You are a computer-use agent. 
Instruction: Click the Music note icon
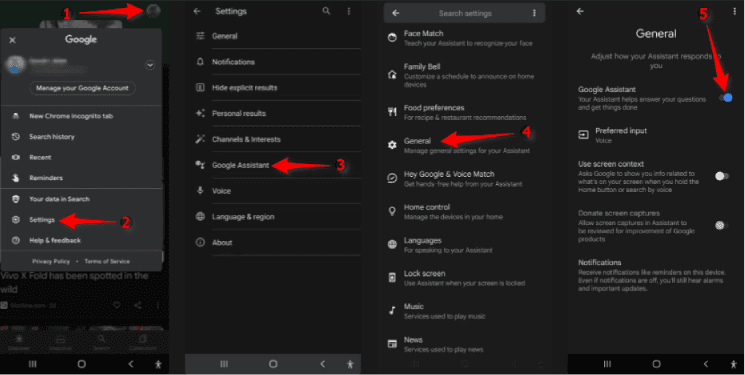392,310
